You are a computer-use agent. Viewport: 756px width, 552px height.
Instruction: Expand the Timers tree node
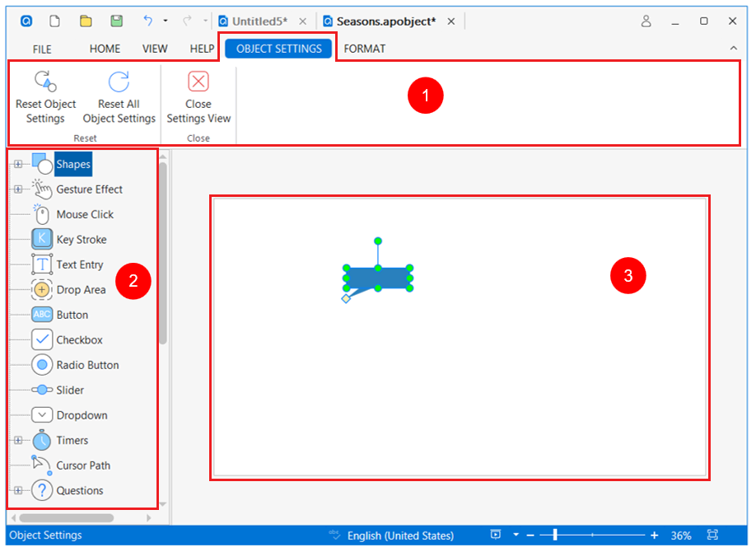18,441
